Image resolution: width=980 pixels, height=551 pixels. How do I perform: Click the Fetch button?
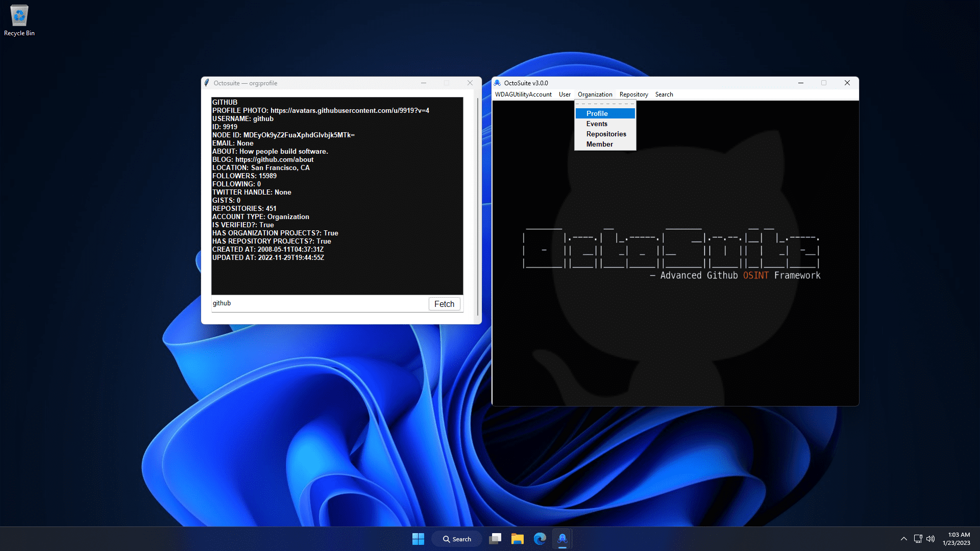point(444,304)
